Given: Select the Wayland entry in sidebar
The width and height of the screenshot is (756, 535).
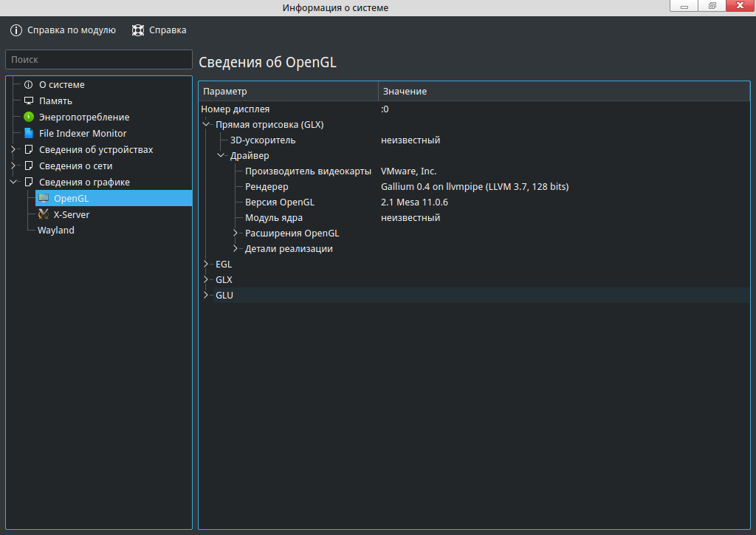Looking at the screenshot, I should click(56, 231).
